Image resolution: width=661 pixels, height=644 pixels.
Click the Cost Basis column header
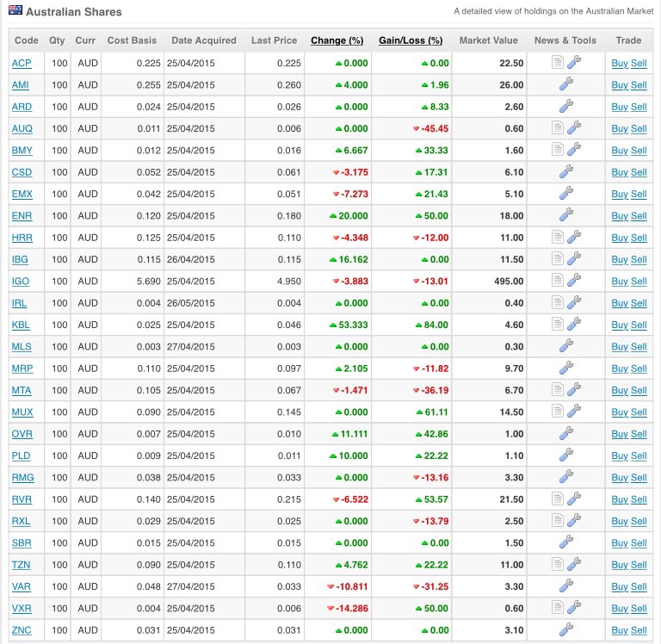[x=132, y=40]
